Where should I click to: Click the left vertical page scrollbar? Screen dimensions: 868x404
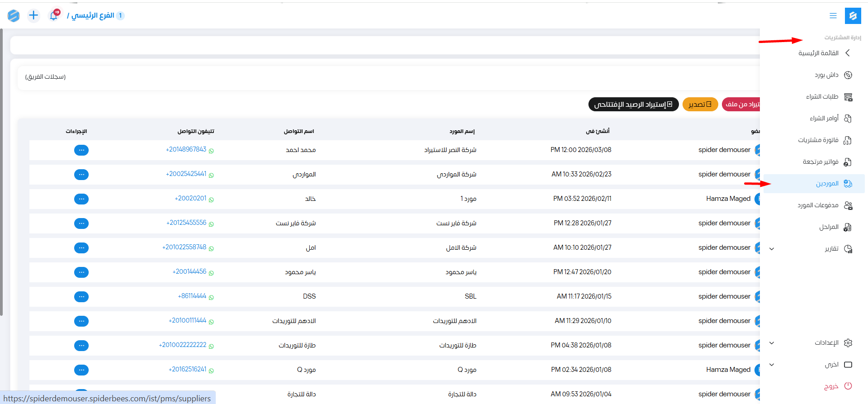pyautogui.click(x=2, y=172)
